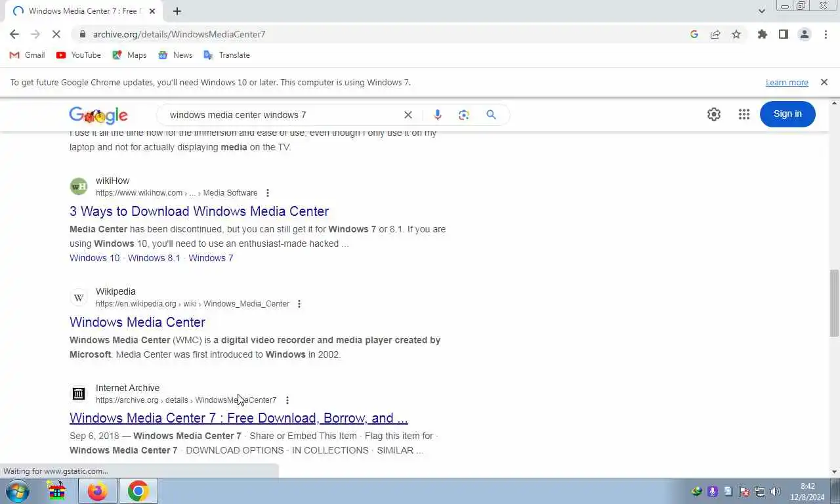Share this page icon in address bar

coord(715,34)
